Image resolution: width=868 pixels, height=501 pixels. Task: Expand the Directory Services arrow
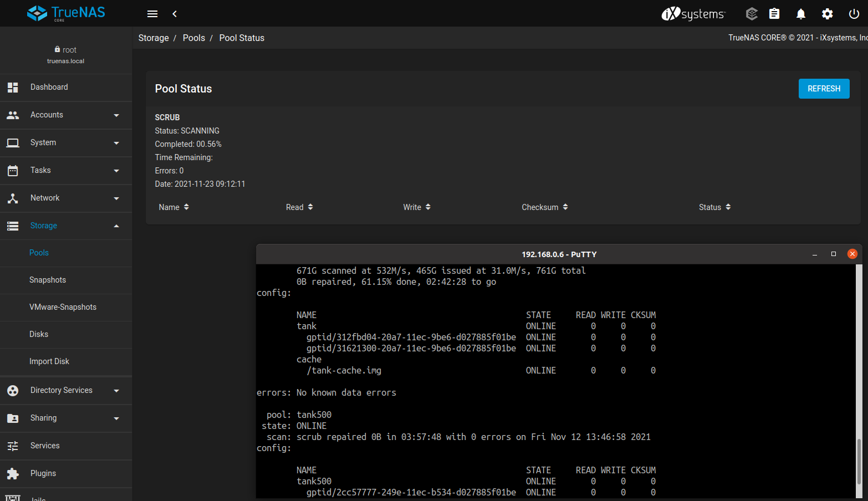click(116, 391)
